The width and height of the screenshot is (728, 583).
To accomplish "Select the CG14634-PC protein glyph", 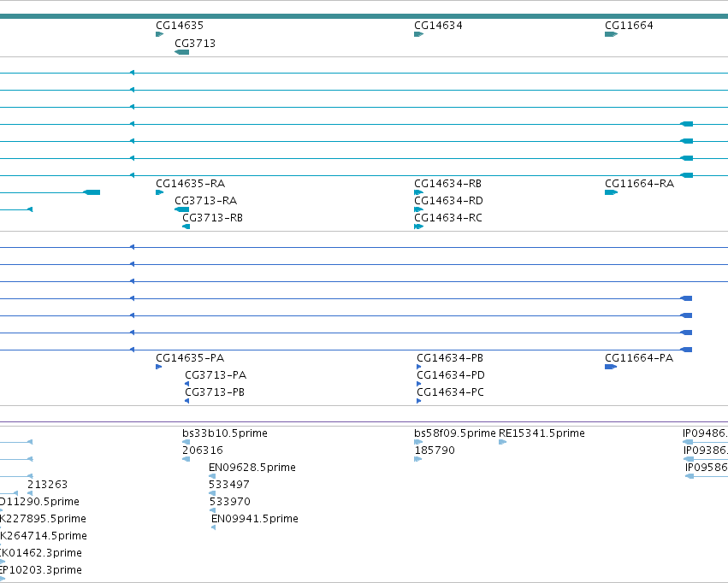I will point(419,401).
